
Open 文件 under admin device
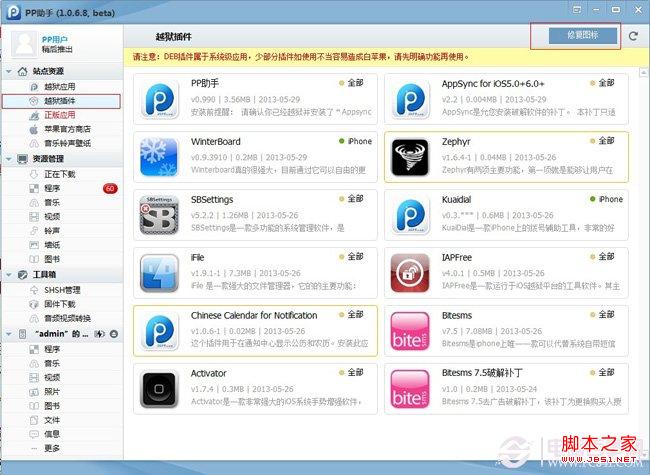[52, 420]
